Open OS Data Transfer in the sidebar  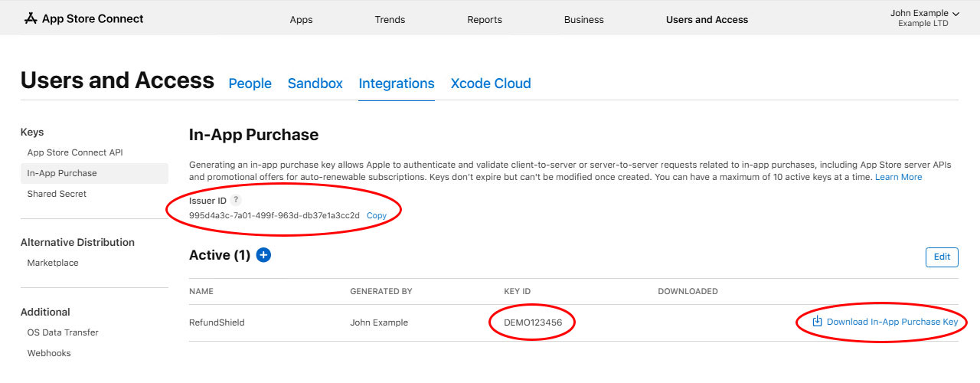(x=63, y=332)
